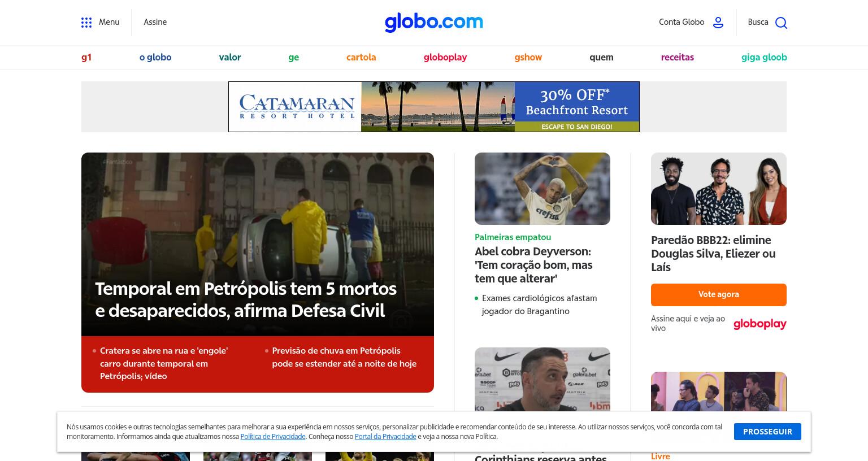Read the Cratera se abre na rua story
868x461 pixels.
[x=164, y=363]
